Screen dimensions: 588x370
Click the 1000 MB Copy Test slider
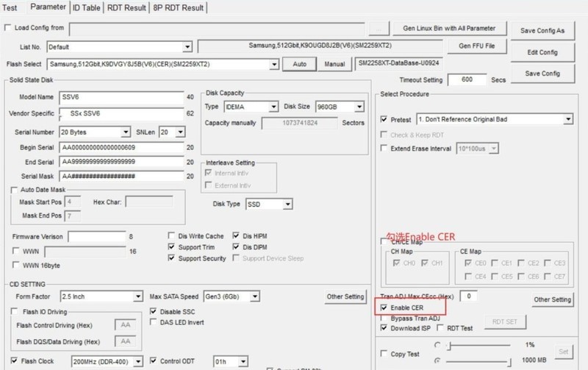coord(478,361)
